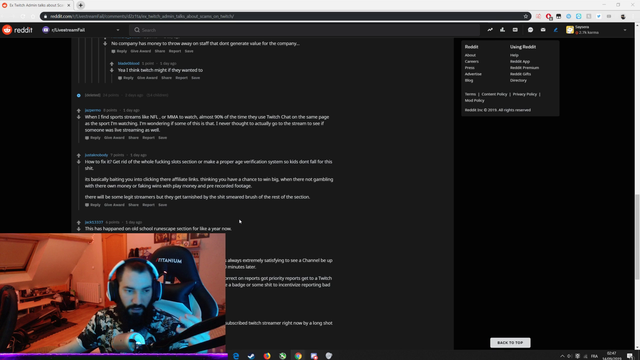Click the page vertical scrollbar thumb
The width and height of the screenshot is (640, 360).
(637, 237)
